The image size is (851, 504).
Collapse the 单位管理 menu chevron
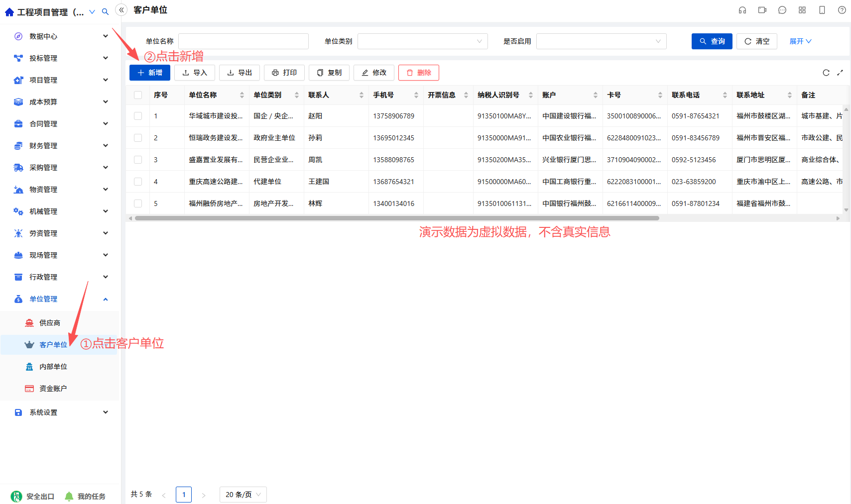pos(106,299)
